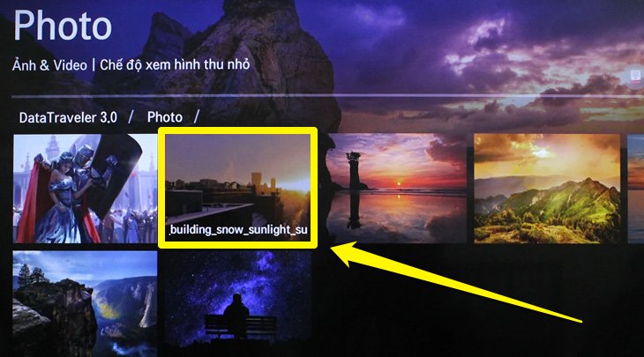Open the circular USB device icon

(x=636, y=77)
